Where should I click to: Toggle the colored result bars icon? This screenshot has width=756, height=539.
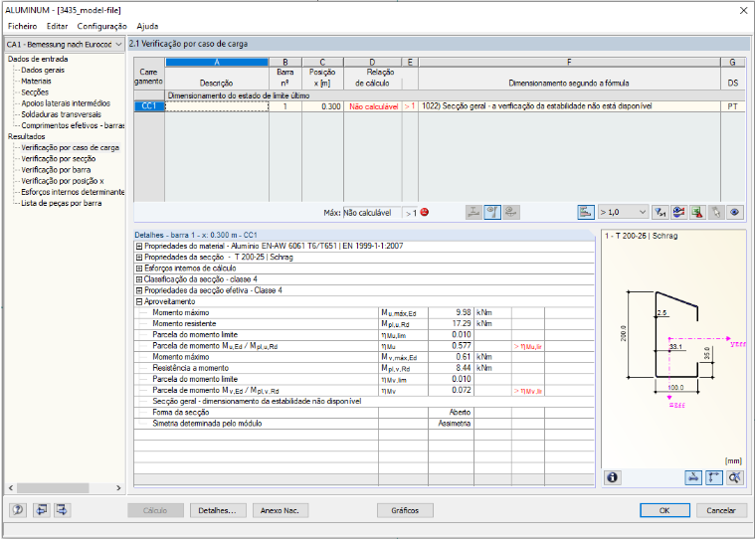(586, 212)
